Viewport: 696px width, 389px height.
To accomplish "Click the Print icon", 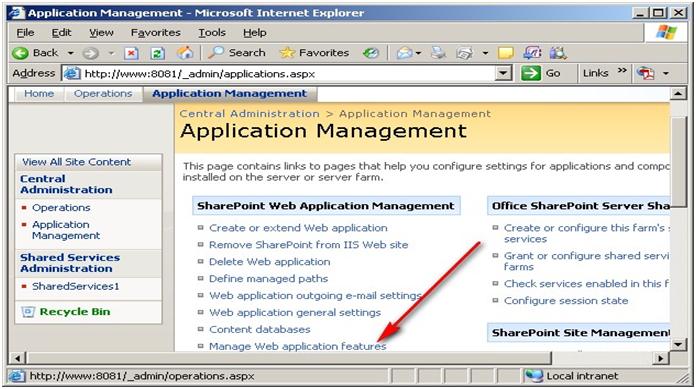I will coord(438,53).
